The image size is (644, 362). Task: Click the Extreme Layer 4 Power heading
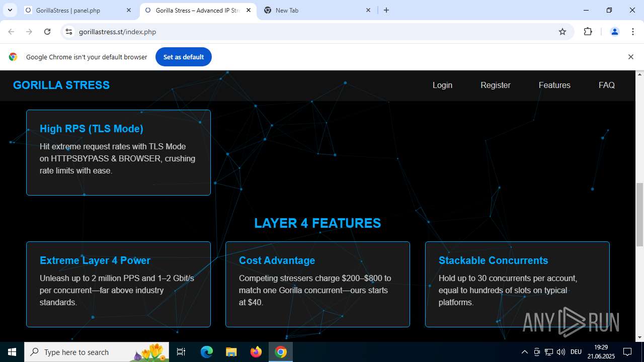[x=95, y=260]
